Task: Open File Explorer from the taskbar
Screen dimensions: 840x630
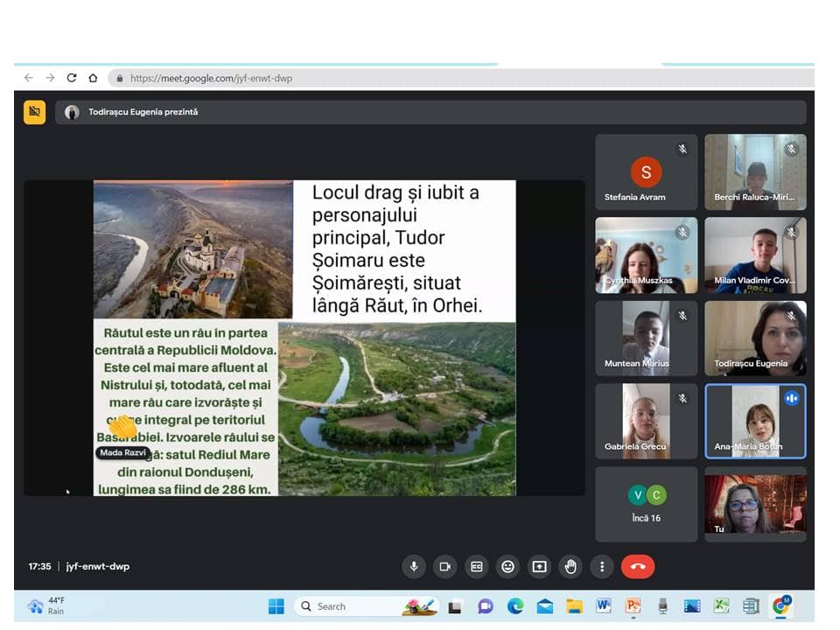Action: [574, 606]
